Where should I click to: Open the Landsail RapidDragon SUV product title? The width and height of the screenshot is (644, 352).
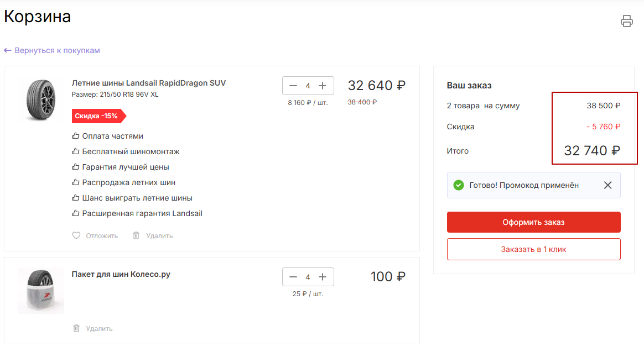(x=148, y=83)
